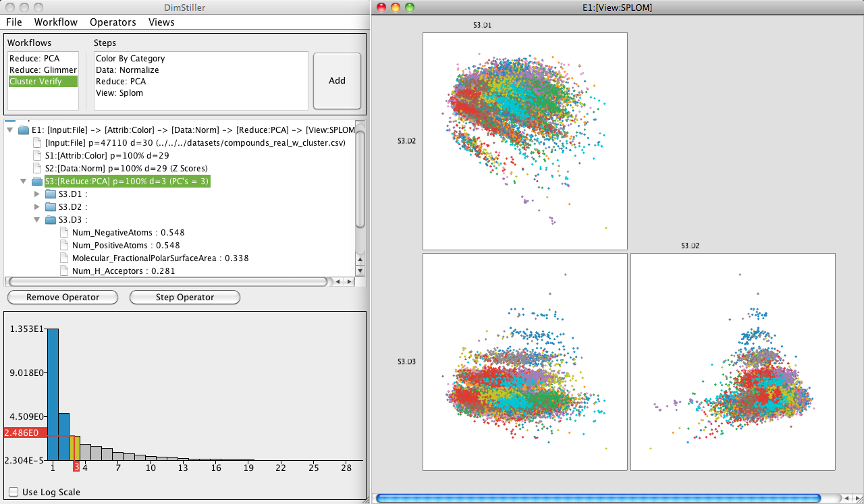Select Molecular_FractionalPolarSurfaceArea : 0.338 row

(x=160, y=258)
